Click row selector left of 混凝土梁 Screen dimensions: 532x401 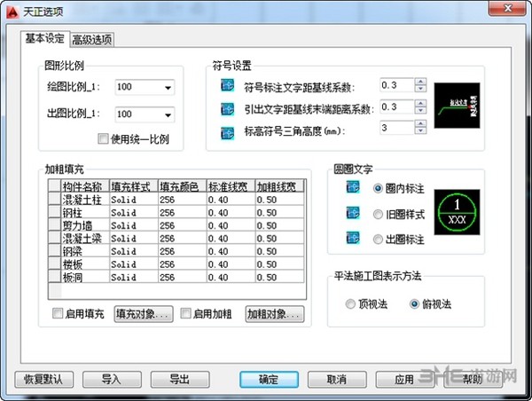(x=55, y=239)
